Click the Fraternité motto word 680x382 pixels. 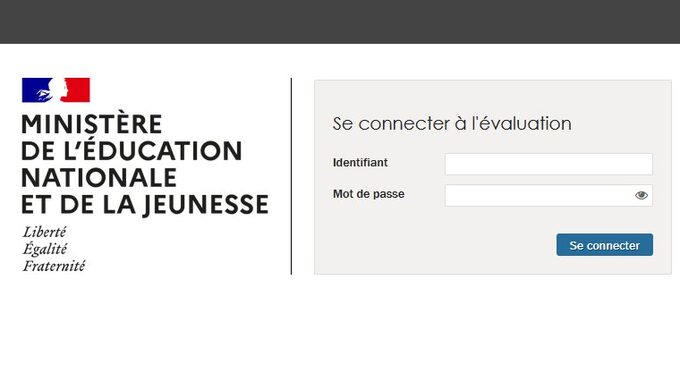click(x=54, y=266)
